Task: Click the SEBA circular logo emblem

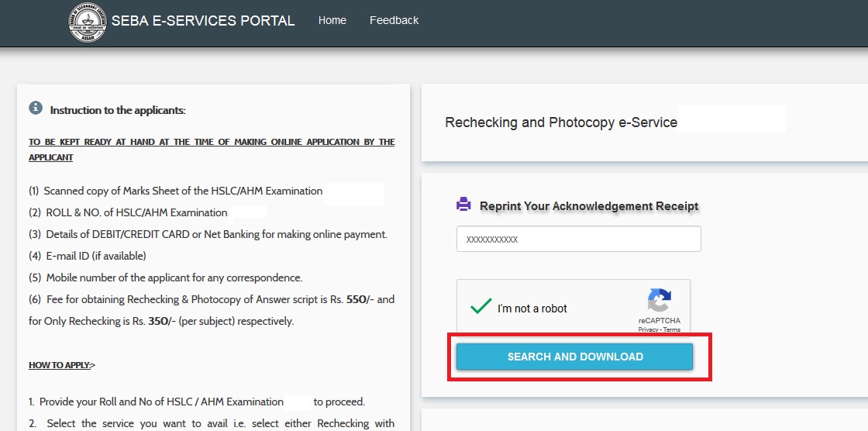Action: click(x=88, y=22)
